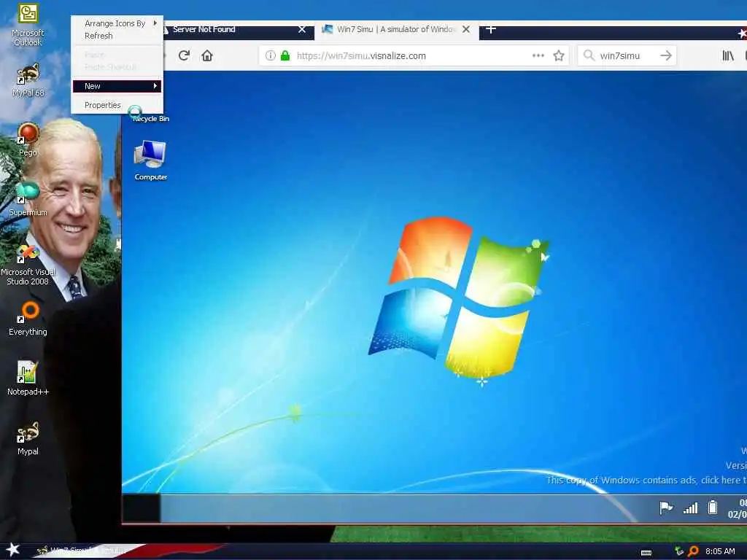Launch the Supermium desktop shortcut

pos(28,199)
